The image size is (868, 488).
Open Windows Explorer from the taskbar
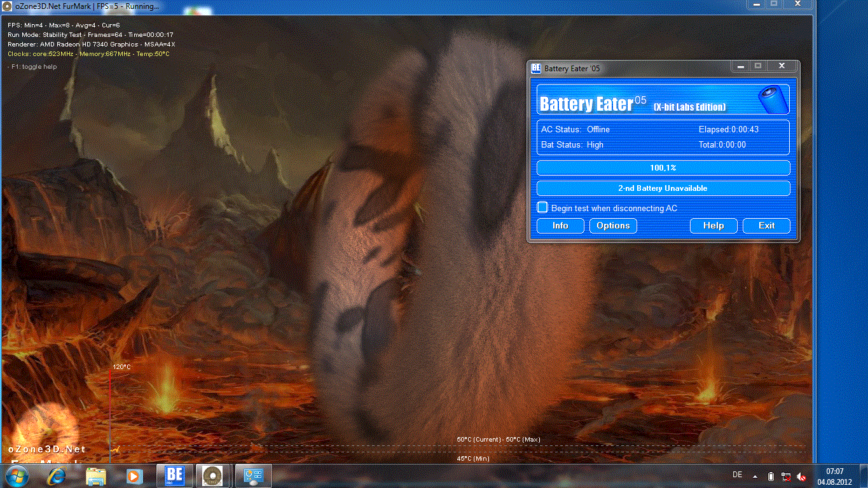pyautogui.click(x=96, y=475)
